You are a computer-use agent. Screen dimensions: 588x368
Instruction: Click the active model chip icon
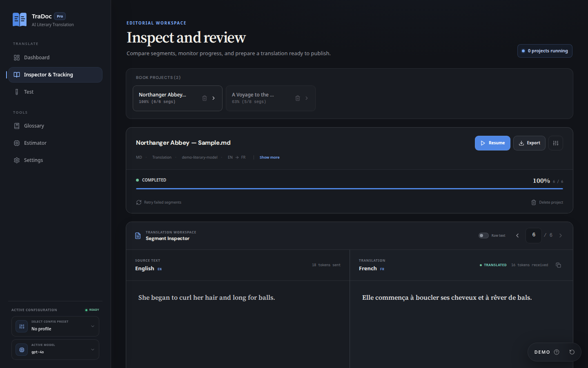coord(22,350)
